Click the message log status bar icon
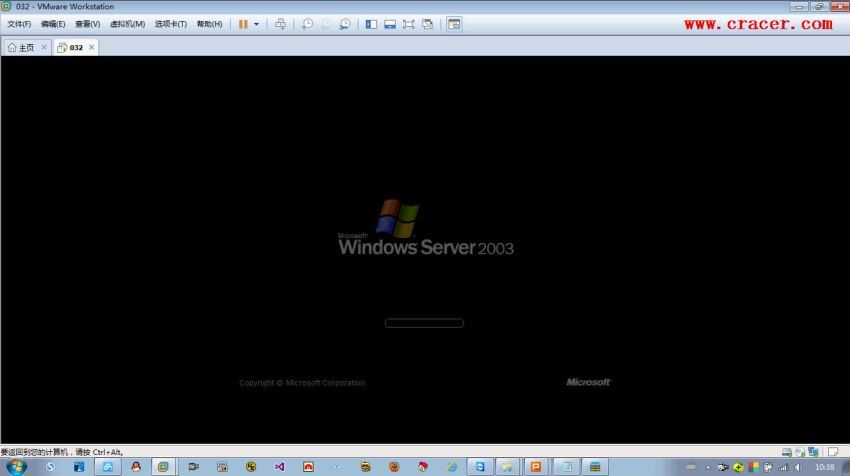The height and width of the screenshot is (476, 850). tap(833, 452)
